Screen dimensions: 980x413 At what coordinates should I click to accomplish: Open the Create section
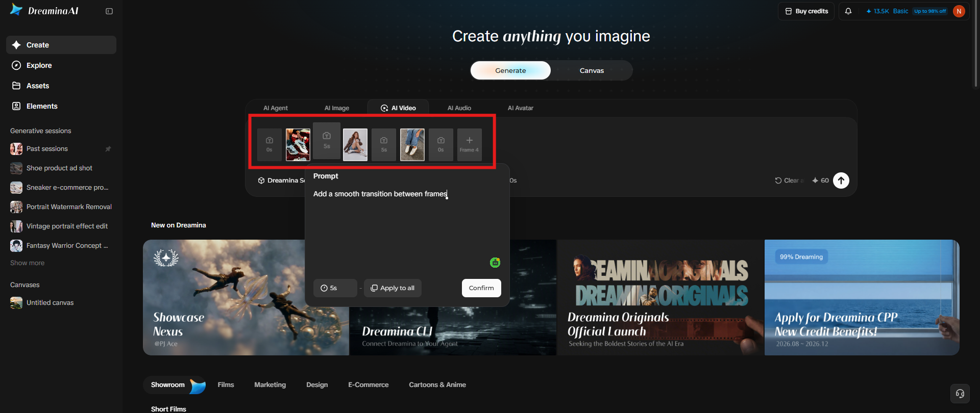tap(61, 45)
